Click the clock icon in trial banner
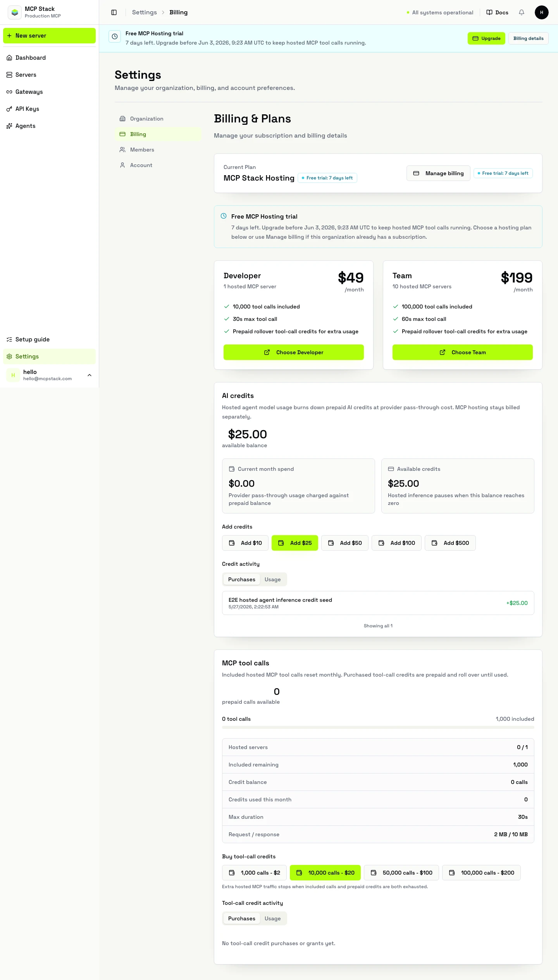The width and height of the screenshot is (558, 980). [x=115, y=36]
